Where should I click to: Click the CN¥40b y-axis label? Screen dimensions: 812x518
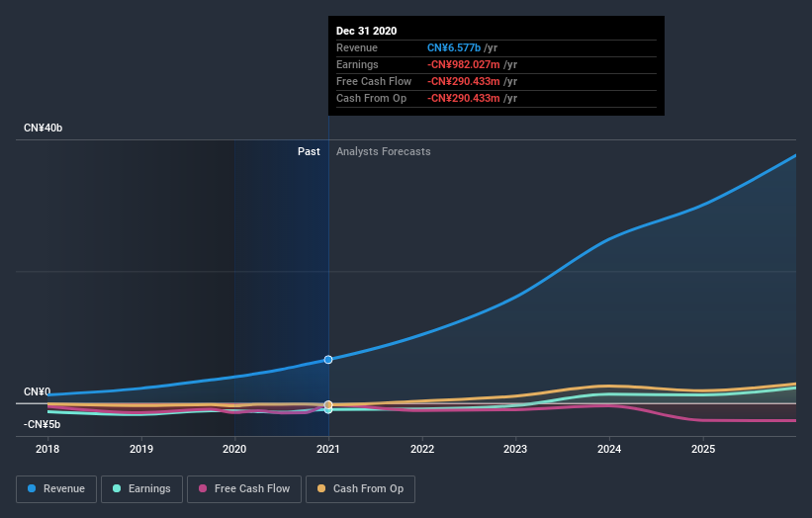pos(43,128)
